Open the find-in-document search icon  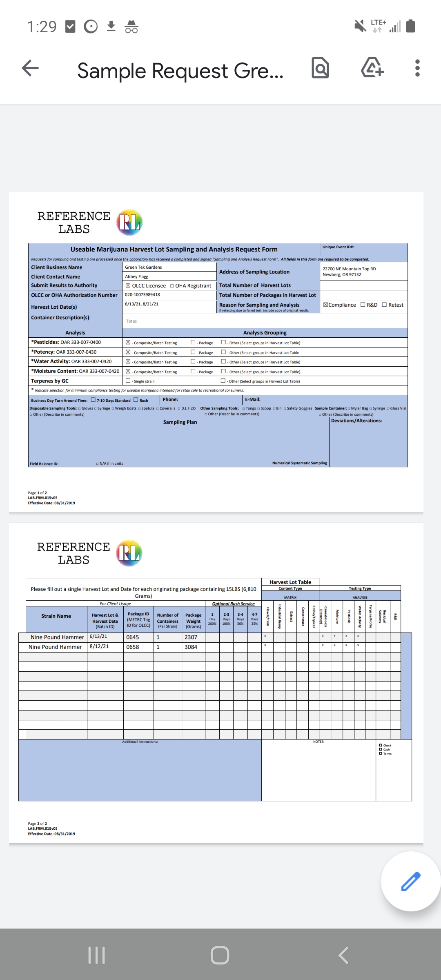point(320,68)
